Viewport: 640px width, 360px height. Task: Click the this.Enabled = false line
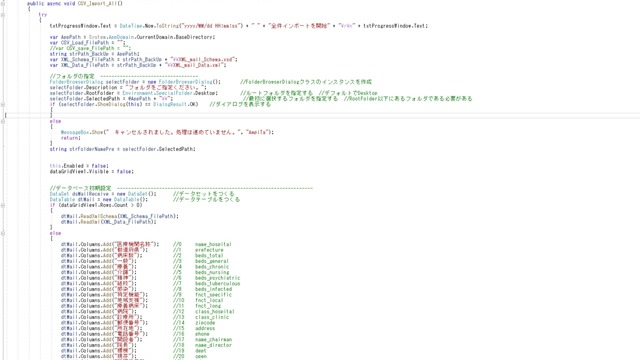[79, 166]
